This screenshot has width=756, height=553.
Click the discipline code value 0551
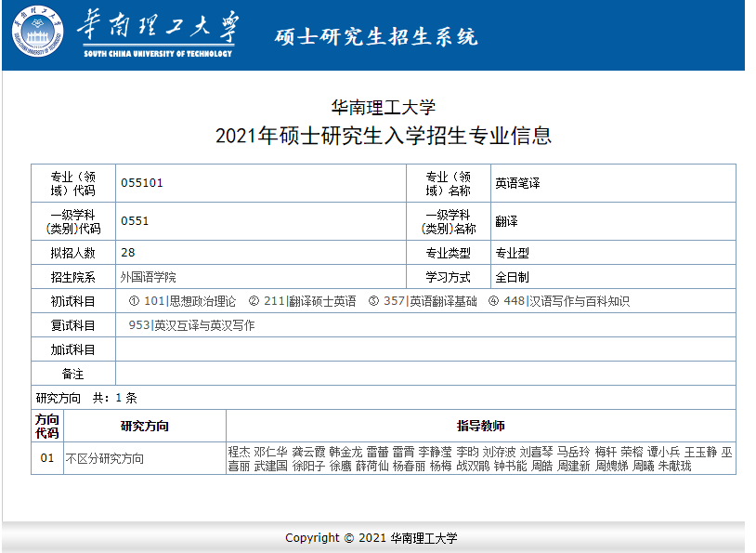[135, 221]
